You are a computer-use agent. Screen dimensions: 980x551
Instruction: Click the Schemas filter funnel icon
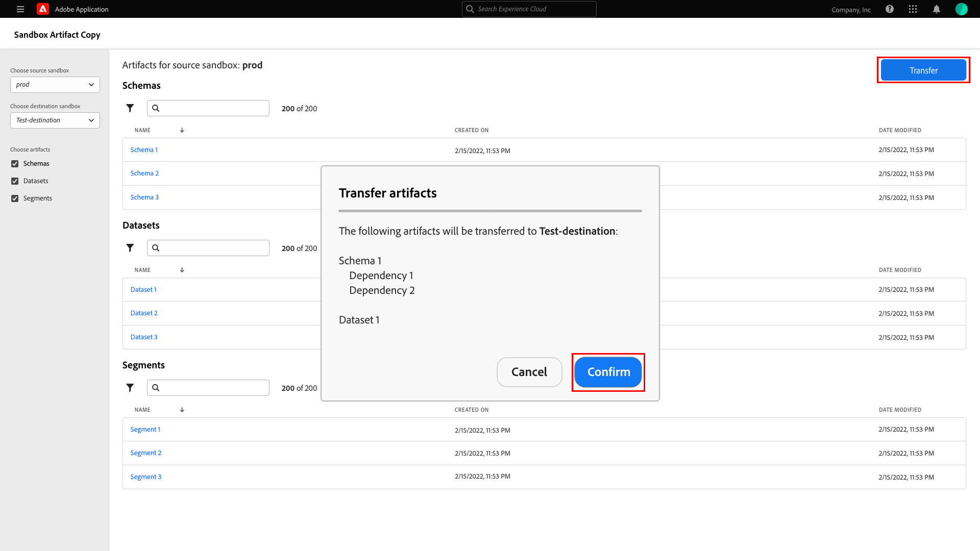(x=130, y=108)
